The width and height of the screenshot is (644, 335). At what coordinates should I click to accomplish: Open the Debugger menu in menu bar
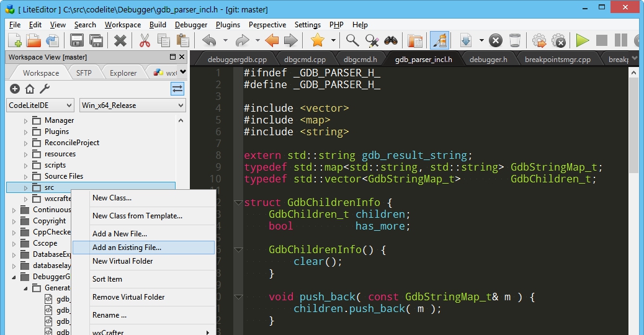click(191, 25)
